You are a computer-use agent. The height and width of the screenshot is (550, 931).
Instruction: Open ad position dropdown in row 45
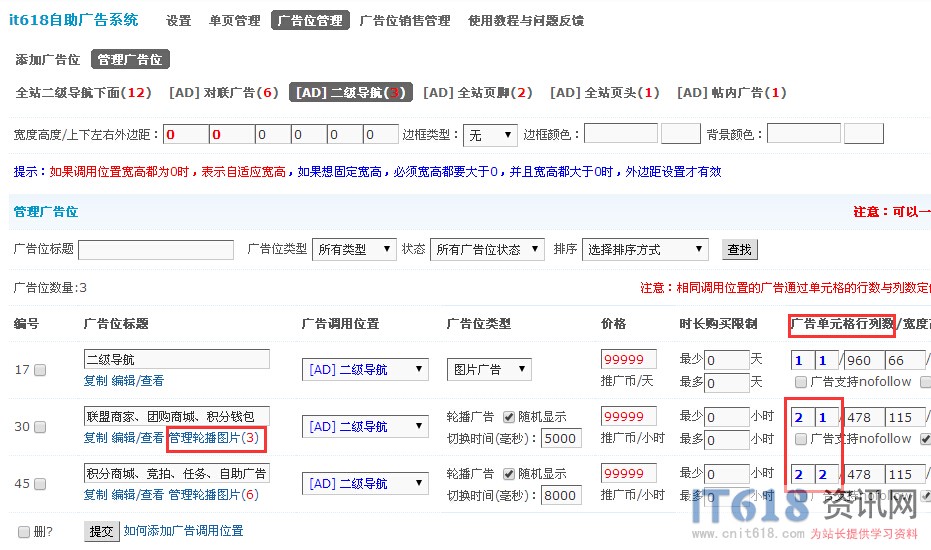click(x=365, y=483)
